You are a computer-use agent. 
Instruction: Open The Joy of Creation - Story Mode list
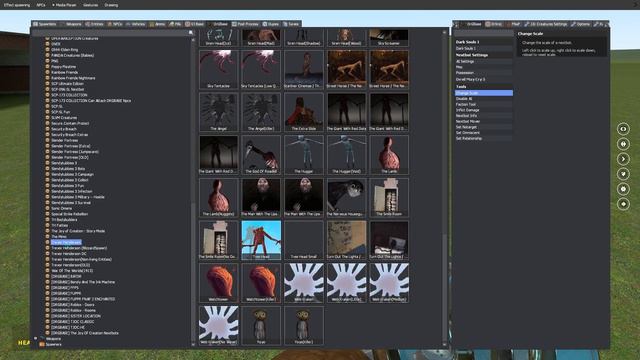pyautogui.click(x=78, y=231)
